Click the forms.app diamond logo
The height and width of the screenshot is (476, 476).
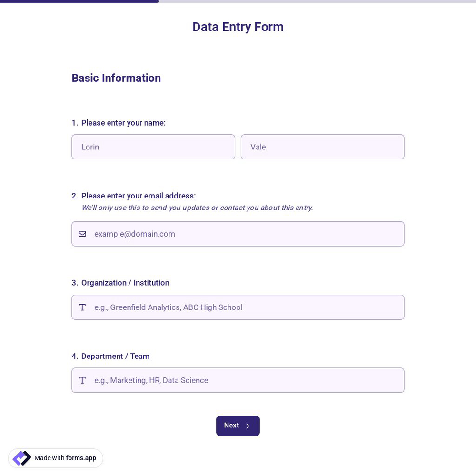click(22, 458)
